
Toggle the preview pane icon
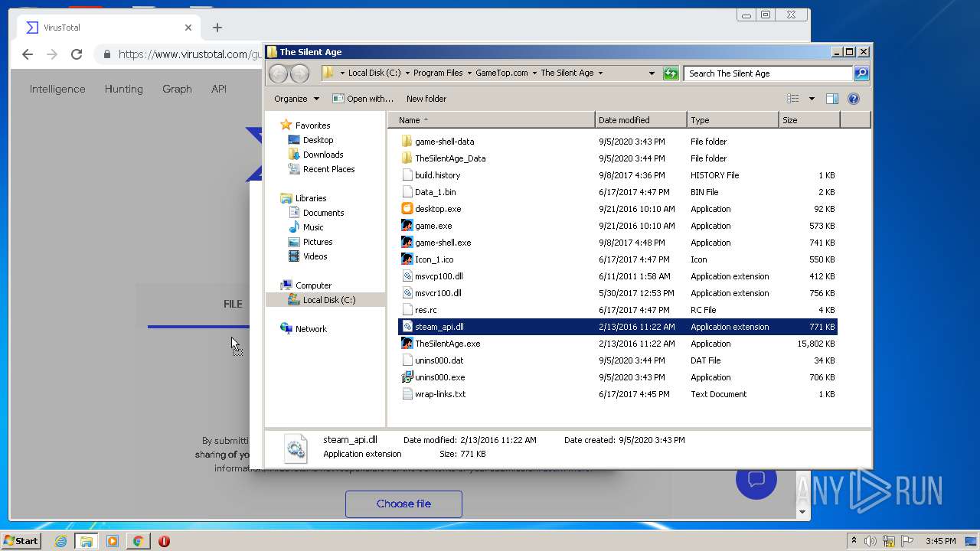pyautogui.click(x=832, y=99)
